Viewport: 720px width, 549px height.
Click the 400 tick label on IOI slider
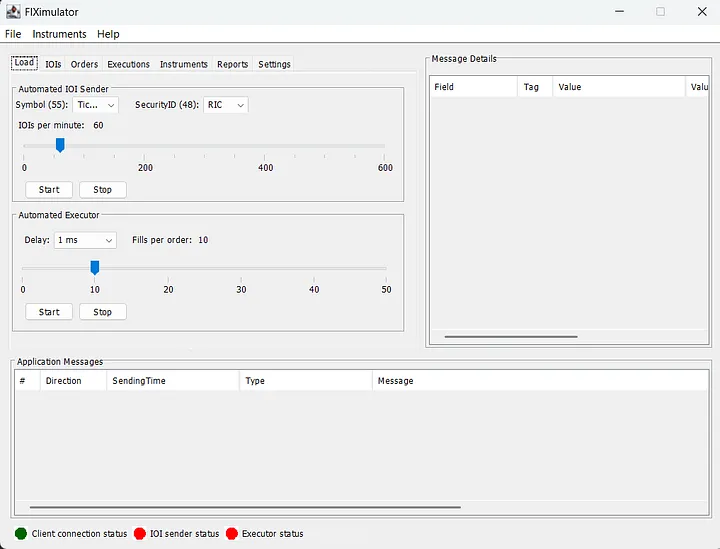pos(265,168)
